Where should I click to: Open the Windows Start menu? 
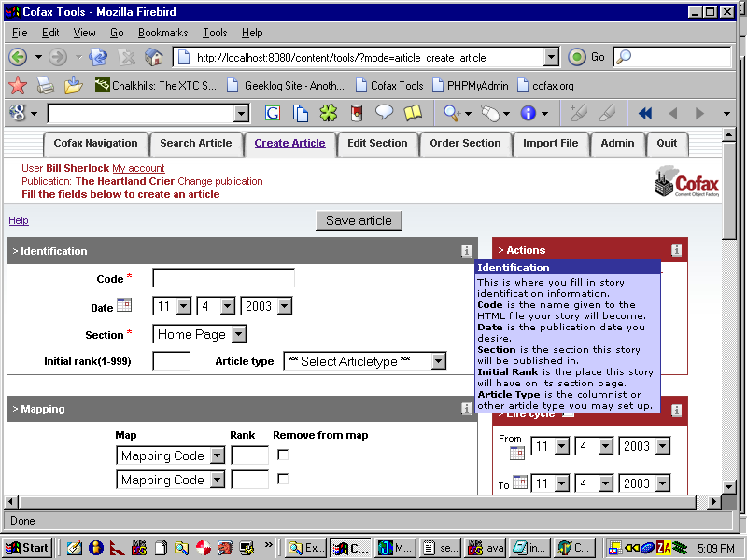click(x=27, y=548)
